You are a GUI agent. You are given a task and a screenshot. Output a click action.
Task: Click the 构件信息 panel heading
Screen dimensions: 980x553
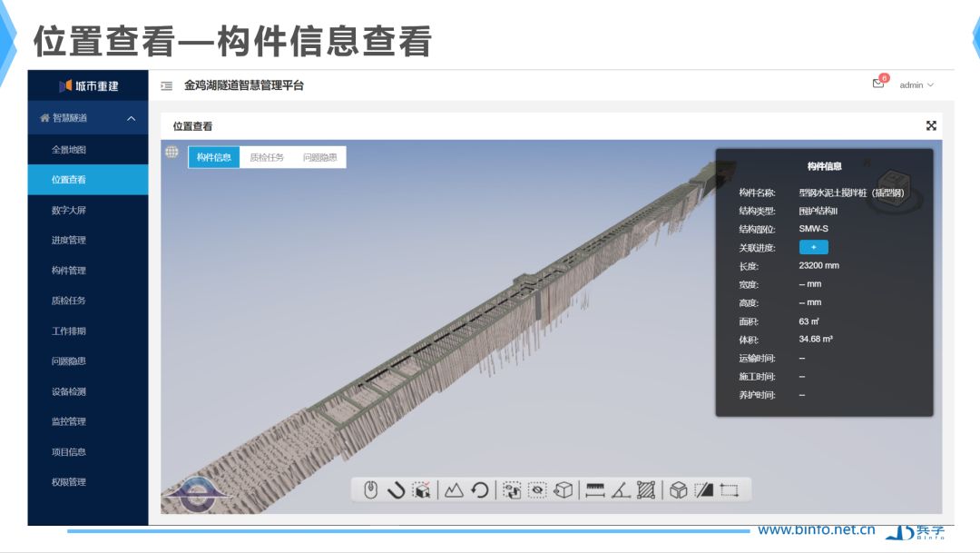[824, 166]
